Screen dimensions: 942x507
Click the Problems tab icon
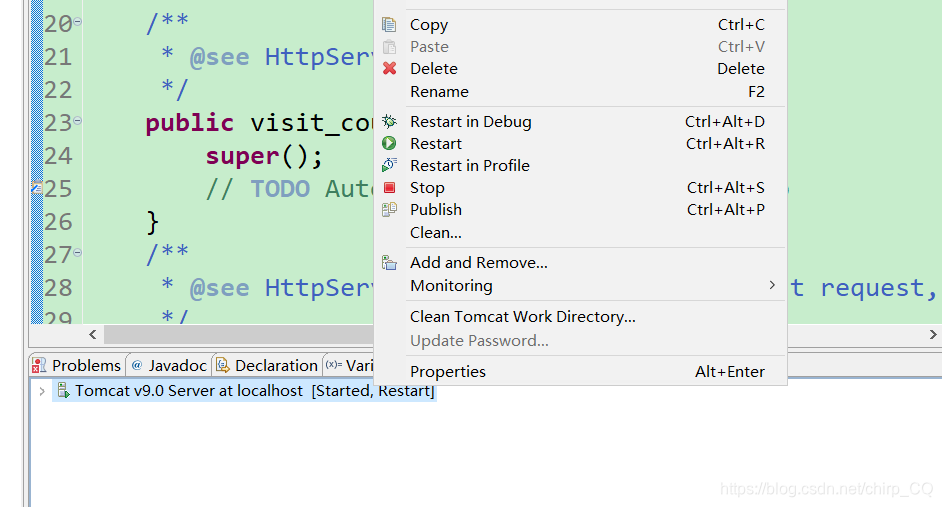[40, 365]
